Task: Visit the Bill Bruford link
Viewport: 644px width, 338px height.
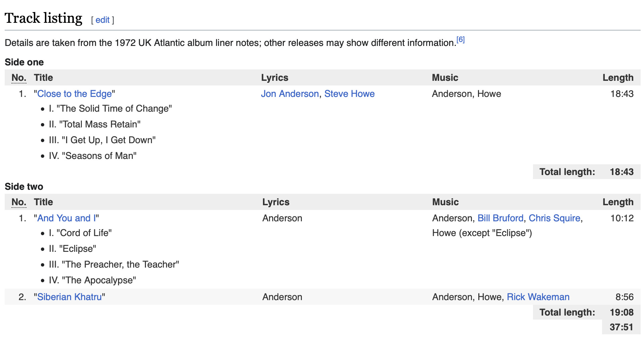Action: coord(500,218)
